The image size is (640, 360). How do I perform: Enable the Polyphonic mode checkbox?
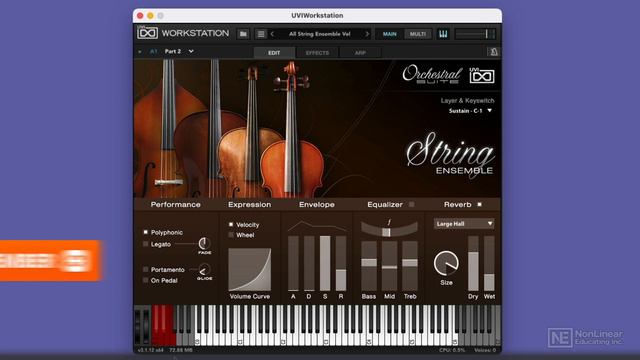tap(145, 232)
